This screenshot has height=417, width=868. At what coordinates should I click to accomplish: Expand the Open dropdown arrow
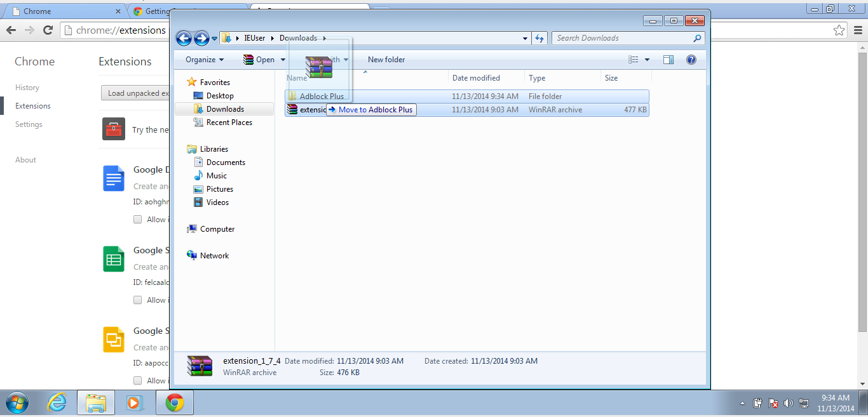coord(283,60)
